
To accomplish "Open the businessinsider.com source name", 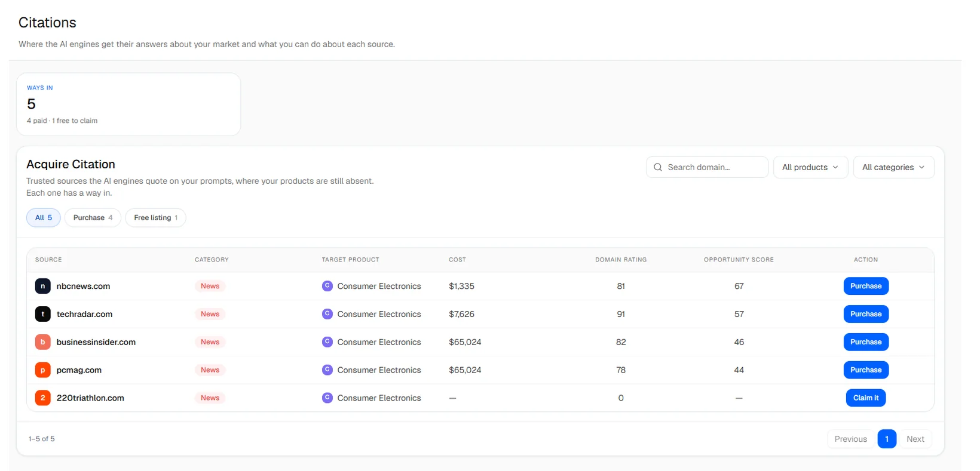I will tap(96, 342).
